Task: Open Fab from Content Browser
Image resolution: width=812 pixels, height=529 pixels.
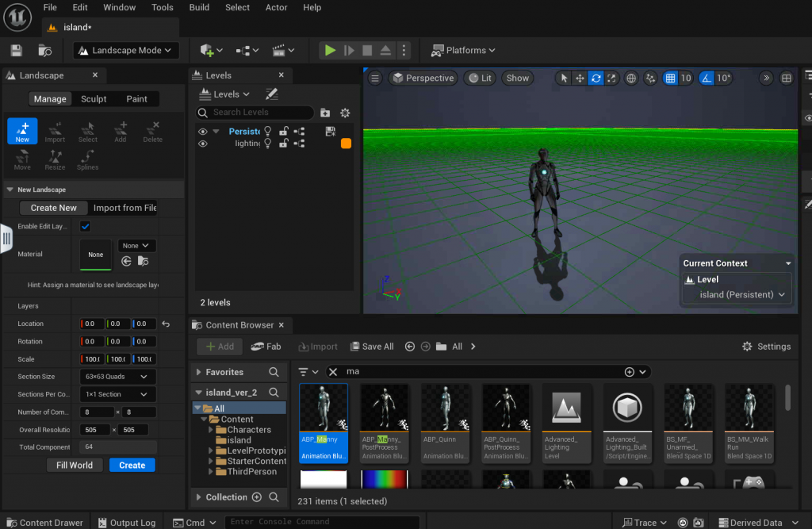Action: tap(266, 347)
